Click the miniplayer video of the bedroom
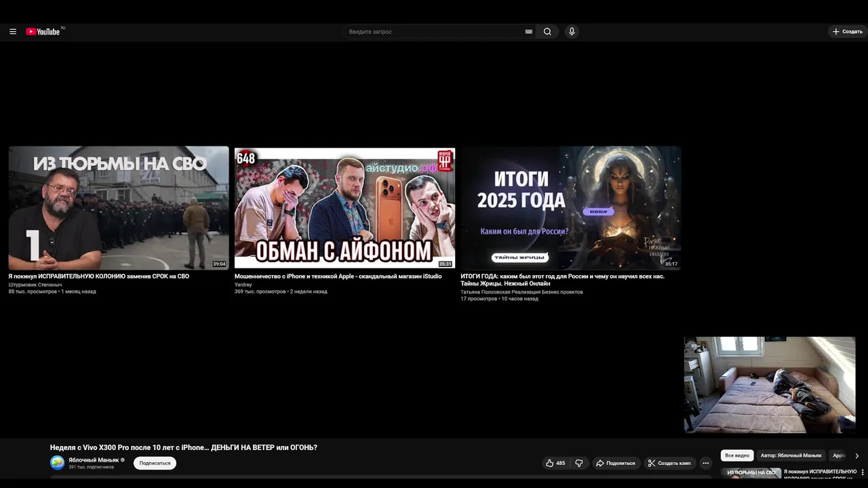The width and height of the screenshot is (868, 488). pyautogui.click(x=770, y=385)
